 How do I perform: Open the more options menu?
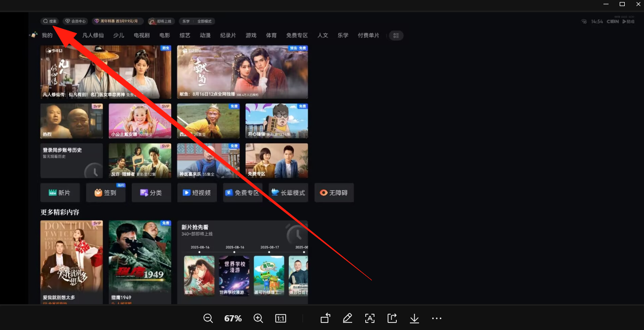437,318
